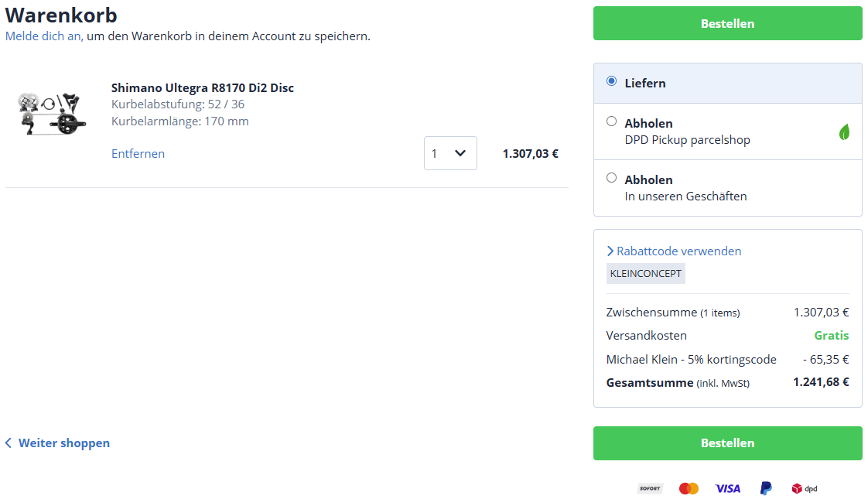868x499 pixels.
Task: Choose Abholen at DPD Pickup parcelshop
Action: click(612, 121)
